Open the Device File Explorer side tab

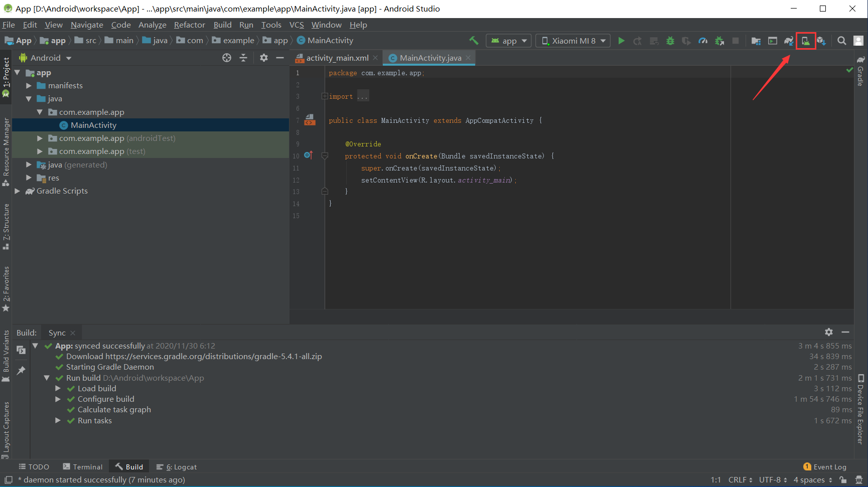pyautogui.click(x=860, y=409)
